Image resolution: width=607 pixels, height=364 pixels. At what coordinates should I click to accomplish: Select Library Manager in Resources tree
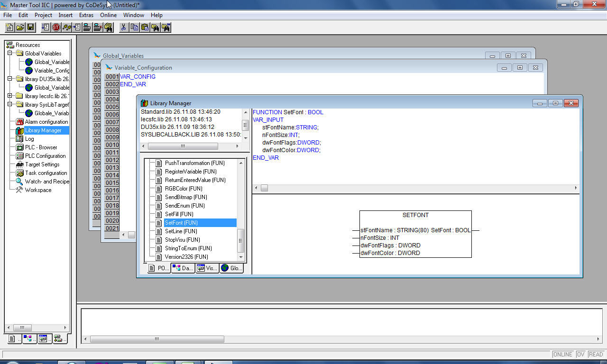point(43,130)
